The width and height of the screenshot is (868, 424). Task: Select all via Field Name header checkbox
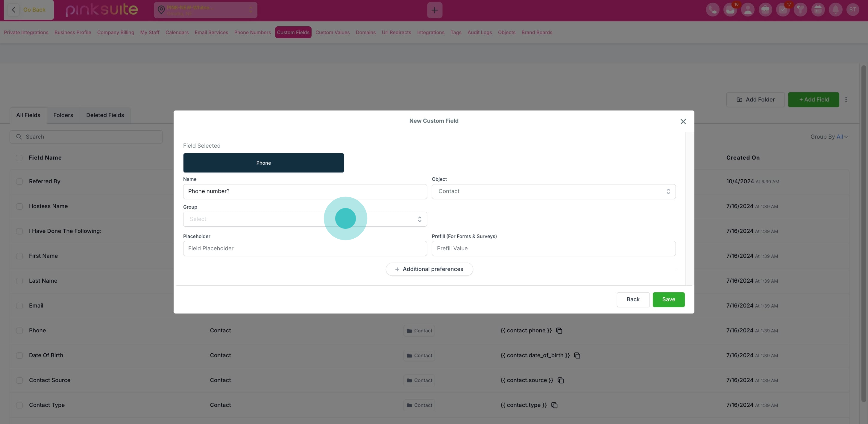[x=19, y=158]
